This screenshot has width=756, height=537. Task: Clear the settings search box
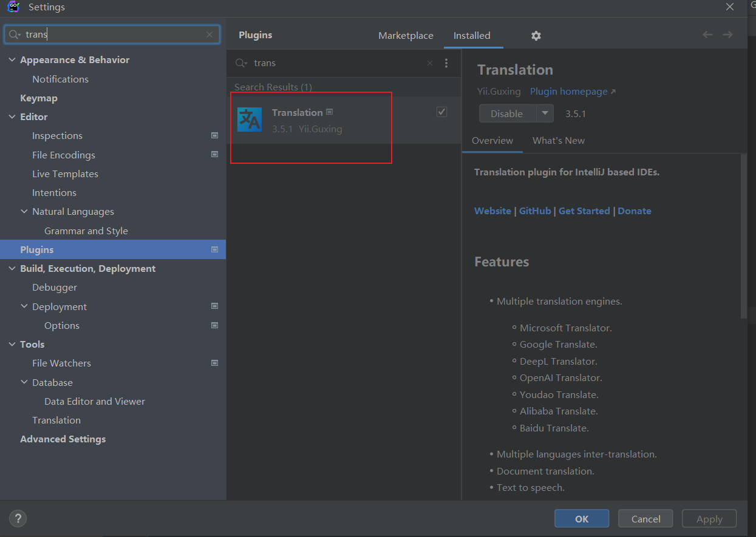[x=209, y=35]
